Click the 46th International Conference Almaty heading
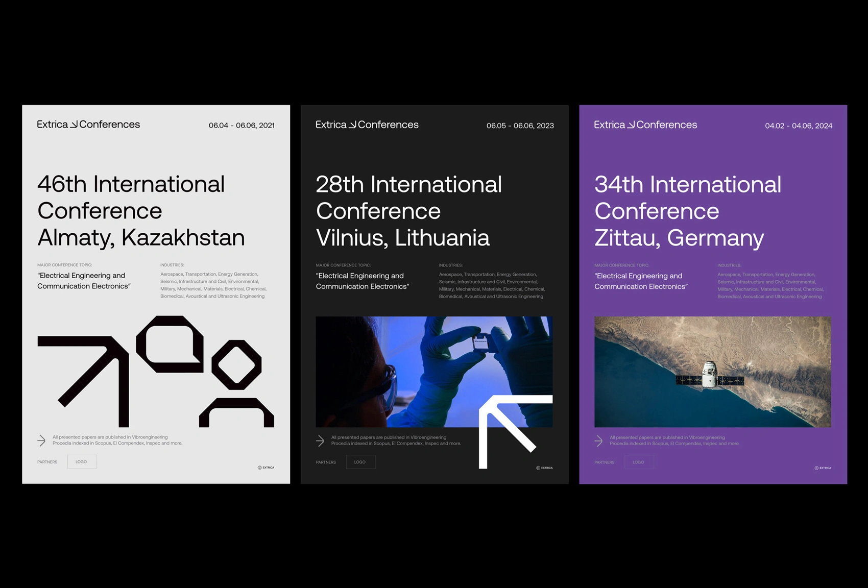 coord(141,211)
